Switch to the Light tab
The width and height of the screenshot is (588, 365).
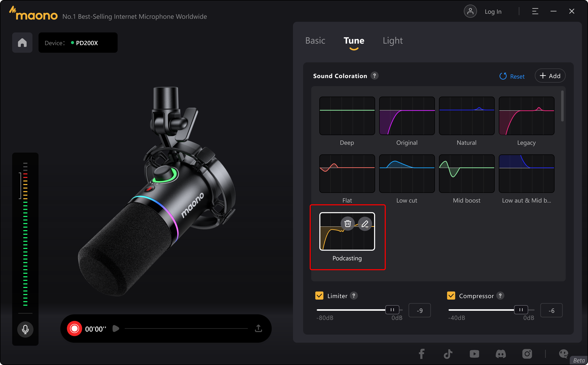(393, 41)
